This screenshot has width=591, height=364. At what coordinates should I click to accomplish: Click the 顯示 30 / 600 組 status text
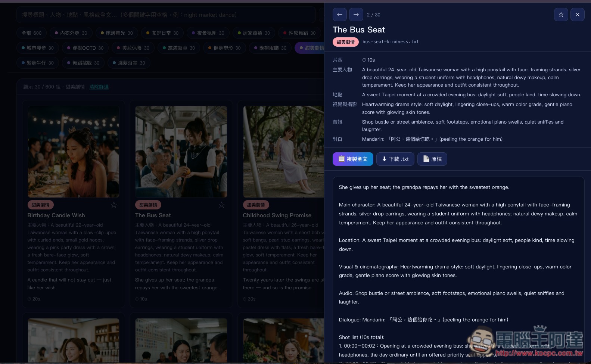(54, 87)
